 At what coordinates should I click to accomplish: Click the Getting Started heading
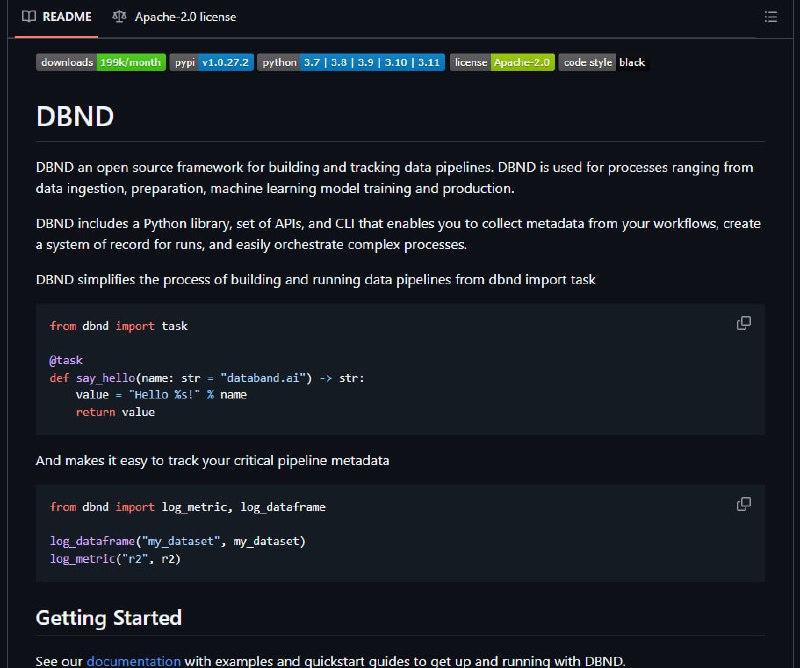pyautogui.click(x=109, y=618)
